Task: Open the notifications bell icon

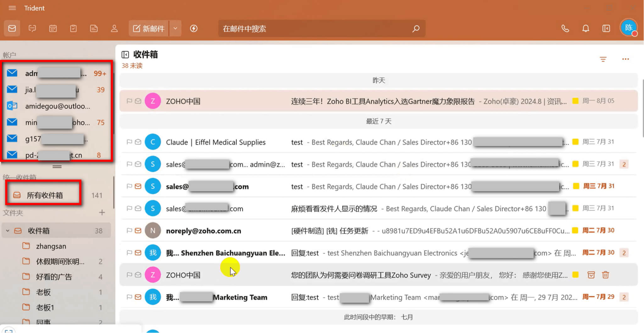Action: (x=586, y=29)
